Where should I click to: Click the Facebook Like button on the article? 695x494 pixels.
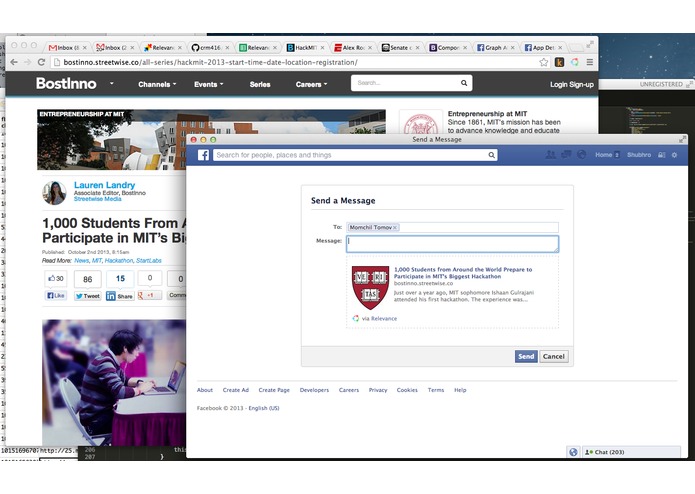[56, 296]
